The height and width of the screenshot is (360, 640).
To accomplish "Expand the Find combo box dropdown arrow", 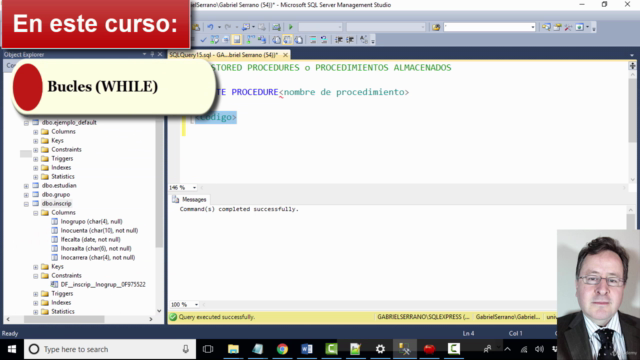I will coord(533,27).
